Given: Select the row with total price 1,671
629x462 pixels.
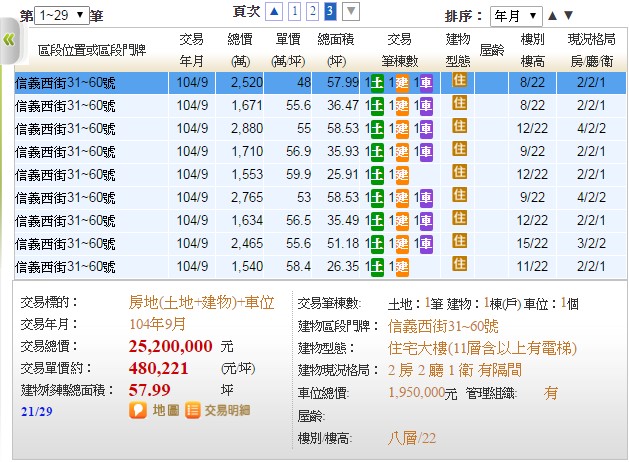Looking at the screenshot, I should (320, 106).
